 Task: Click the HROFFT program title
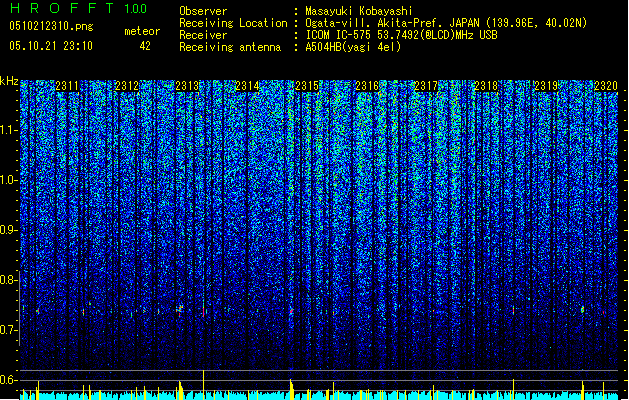pos(62,8)
